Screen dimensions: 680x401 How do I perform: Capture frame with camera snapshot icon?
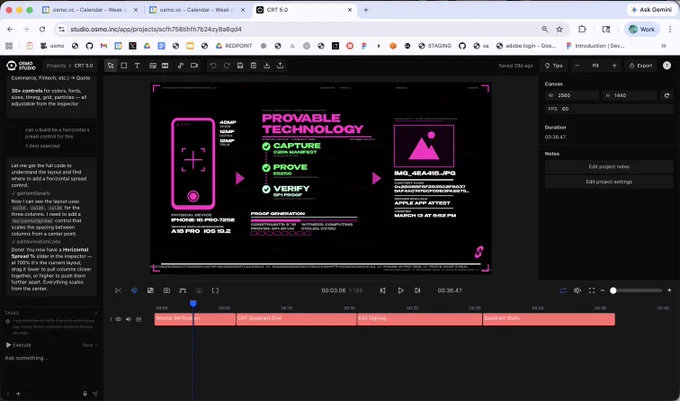click(x=167, y=290)
